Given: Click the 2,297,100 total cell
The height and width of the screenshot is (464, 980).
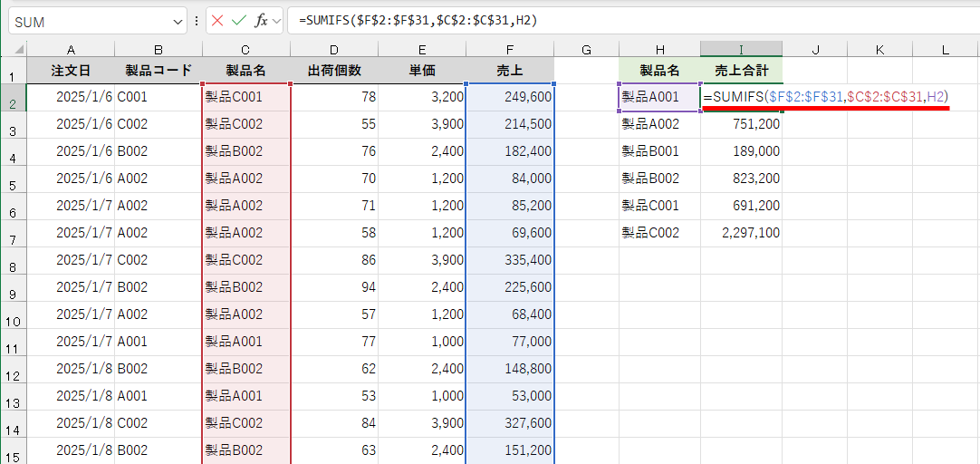Looking at the screenshot, I should [x=741, y=233].
